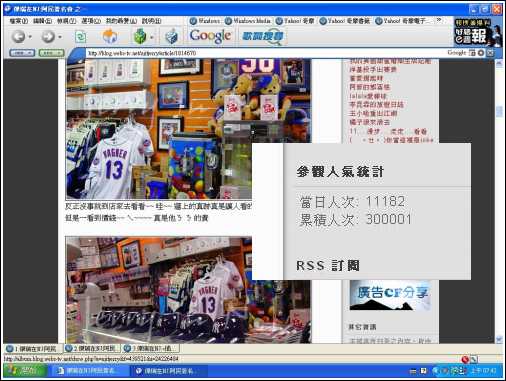The width and height of the screenshot is (506, 381).
Task: Click the 當日人次 11182 counter text
Action: click(352, 202)
